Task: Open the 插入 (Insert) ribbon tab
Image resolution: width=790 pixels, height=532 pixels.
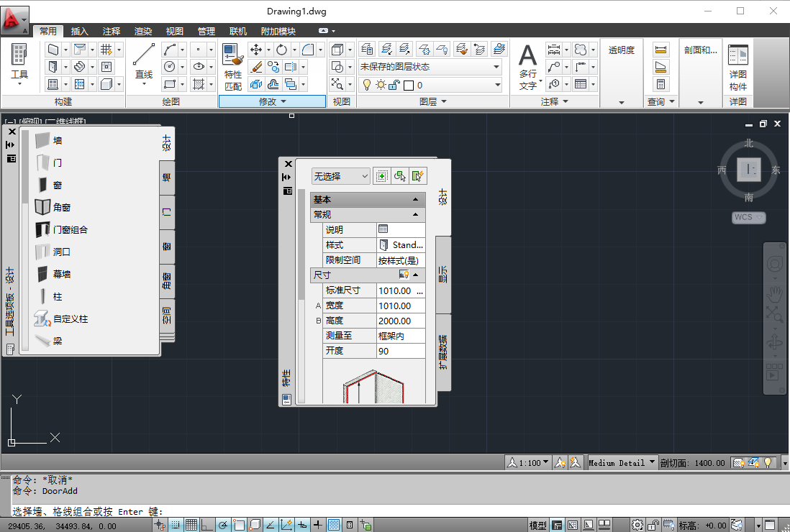Action: tap(80, 31)
